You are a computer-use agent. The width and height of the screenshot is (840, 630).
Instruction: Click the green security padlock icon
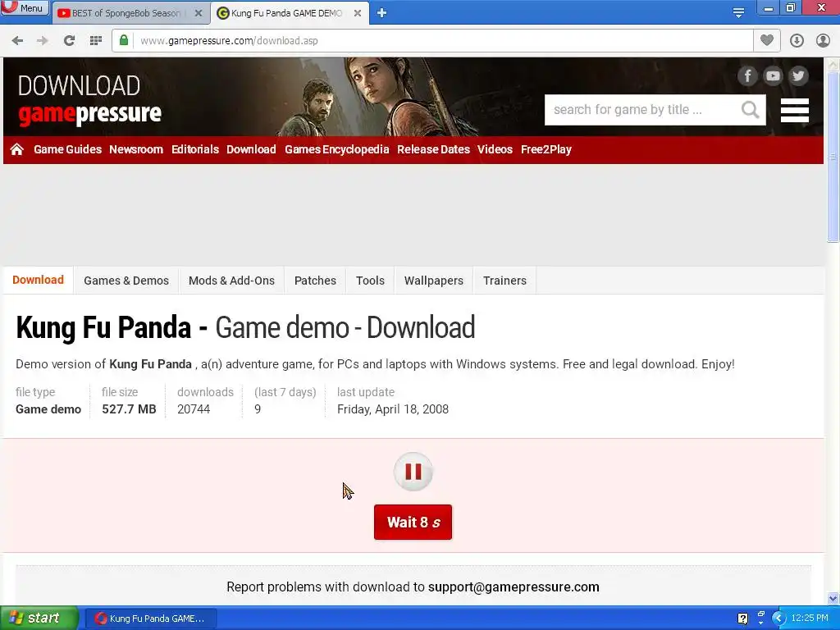point(124,40)
